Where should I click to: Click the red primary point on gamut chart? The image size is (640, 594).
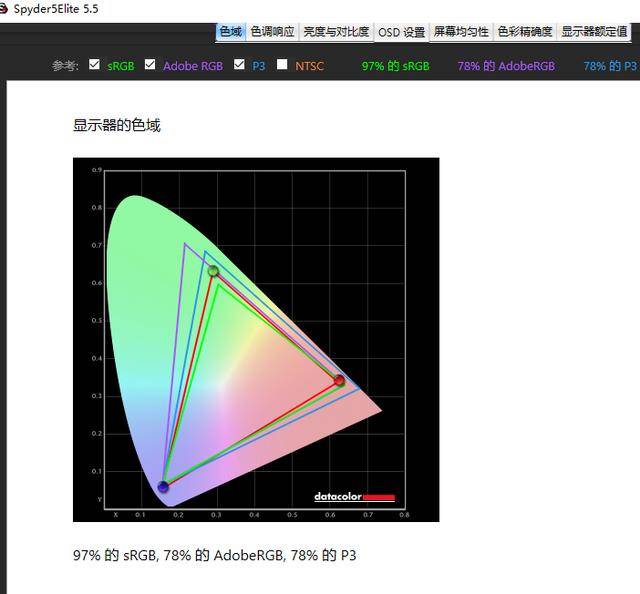coord(339,381)
